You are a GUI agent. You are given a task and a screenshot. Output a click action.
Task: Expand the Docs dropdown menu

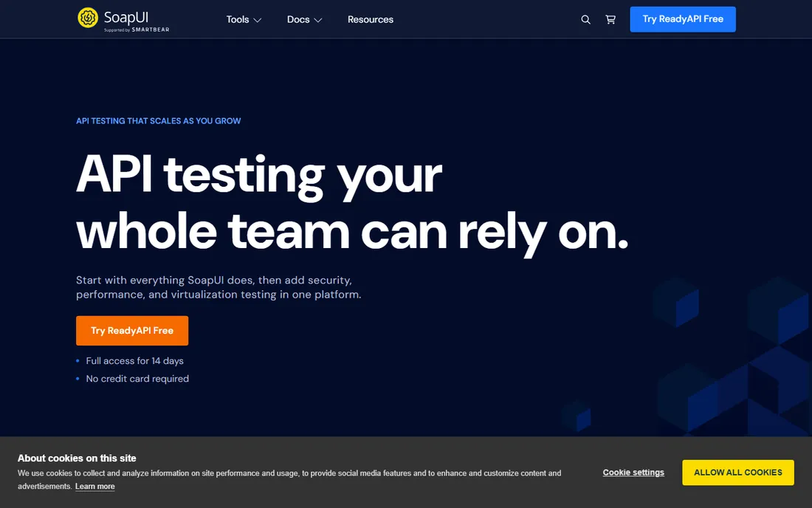click(x=304, y=20)
